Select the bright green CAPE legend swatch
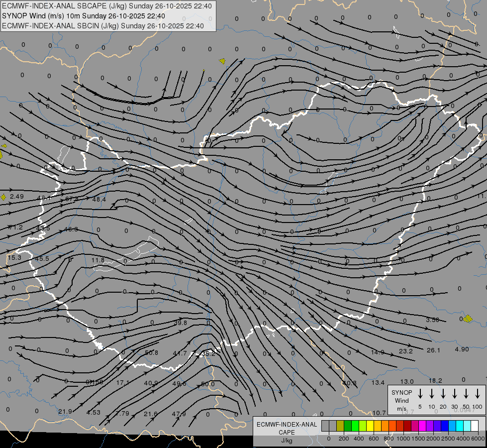This screenshot has height=448, width=487. pos(355,426)
